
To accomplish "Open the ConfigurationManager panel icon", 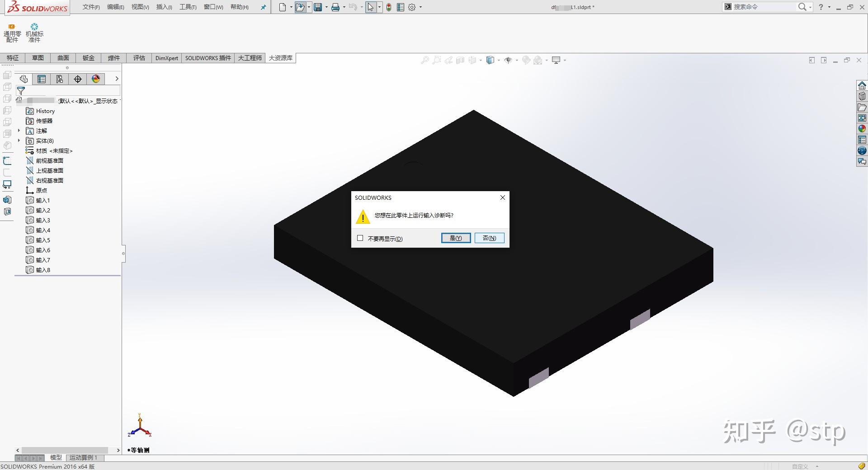I will [59, 79].
